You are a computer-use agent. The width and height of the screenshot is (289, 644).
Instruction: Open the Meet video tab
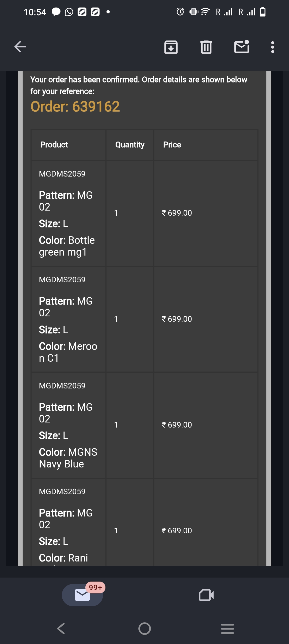coord(206,595)
